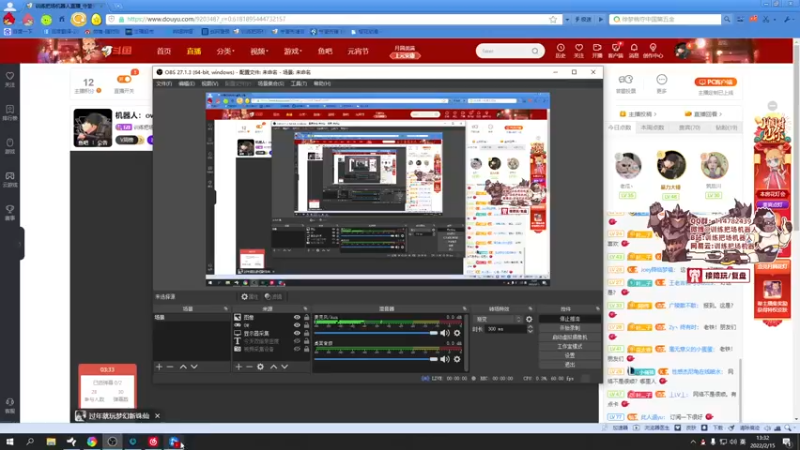Viewport: 800px width, 450px height.
Task: Expand the 游戏 navigation dropdown
Action: point(293,51)
